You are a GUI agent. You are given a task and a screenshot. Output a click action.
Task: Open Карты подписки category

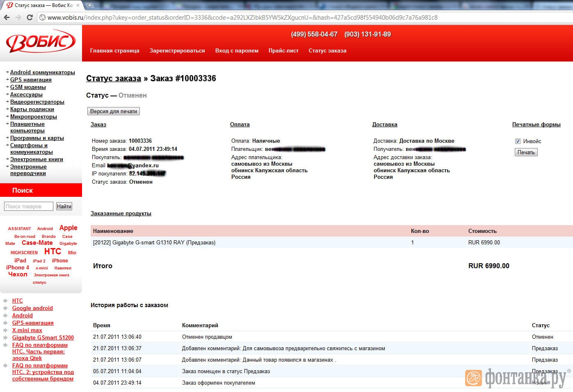coord(32,109)
